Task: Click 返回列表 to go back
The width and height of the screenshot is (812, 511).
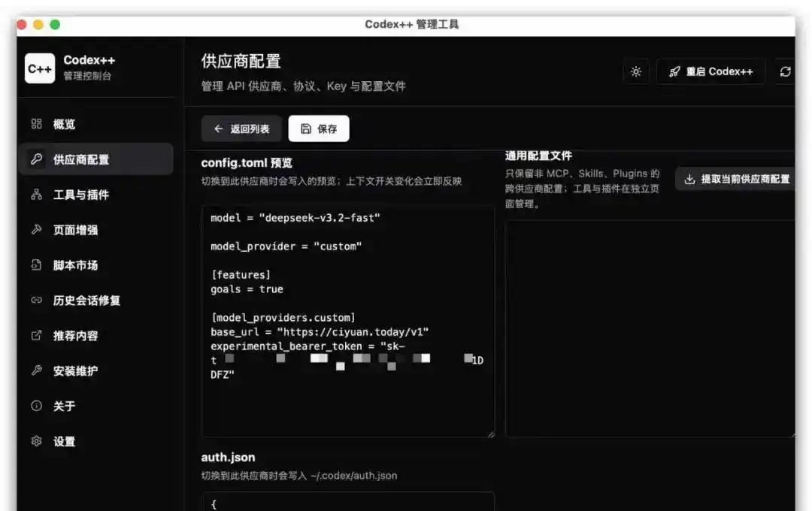Action: point(241,129)
